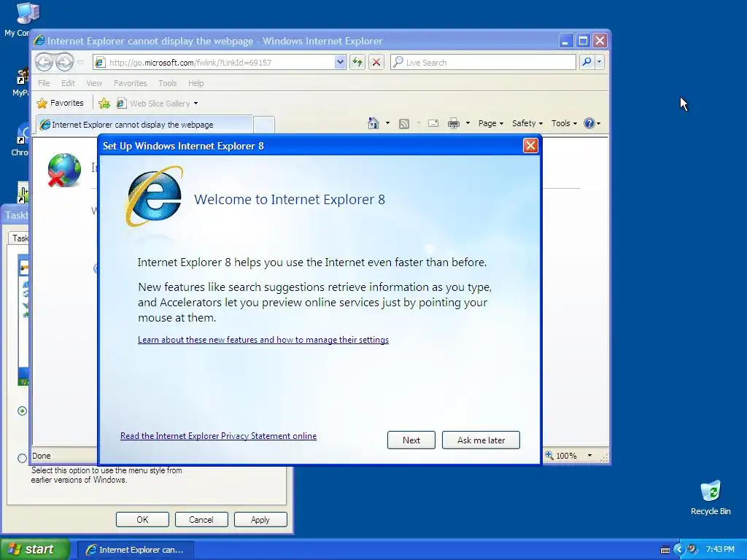
Task: Open the Help menu in menu bar
Action: (196, 83)
